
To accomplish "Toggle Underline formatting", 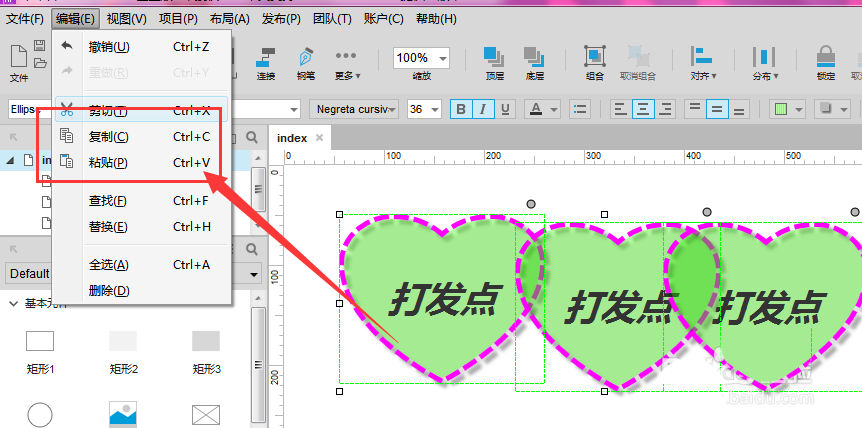I will coord(505,109).
